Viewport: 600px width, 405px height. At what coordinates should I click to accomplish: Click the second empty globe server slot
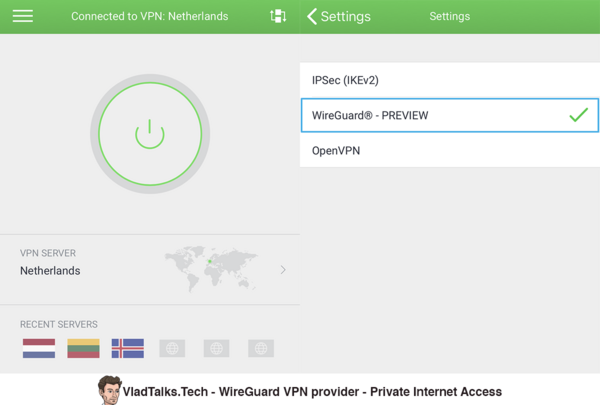217,348
